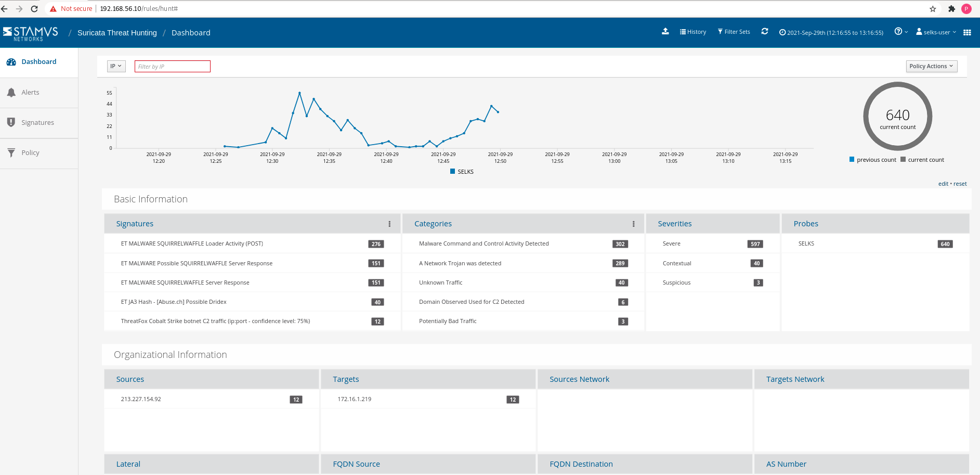Open the Alerts panel in the sidebar

click(x=31, y=92)
